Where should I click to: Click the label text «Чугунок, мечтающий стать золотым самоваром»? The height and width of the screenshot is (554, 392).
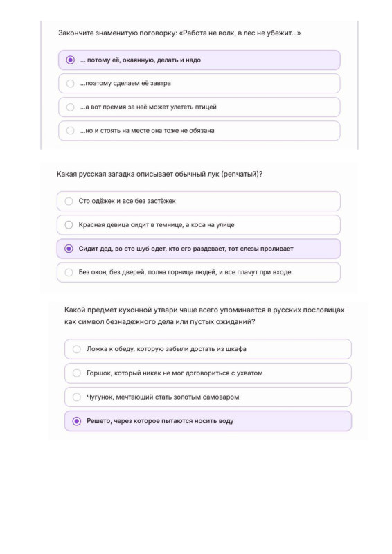tap(163, 397)
